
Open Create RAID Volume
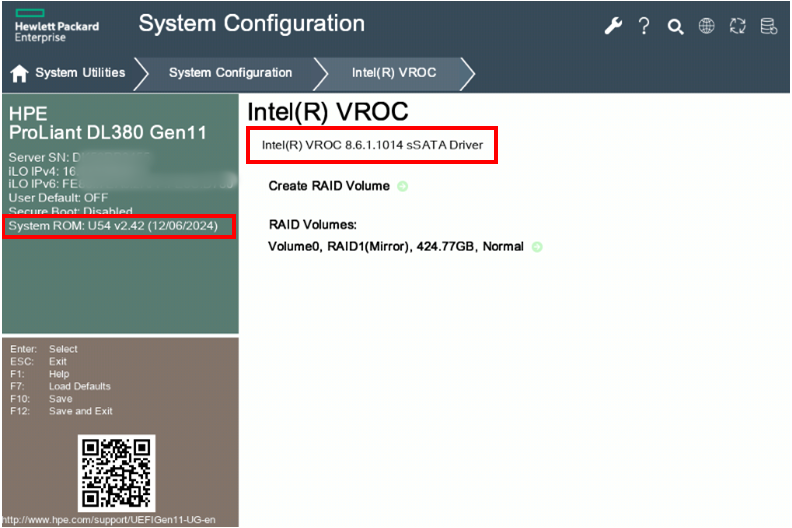(329, 186)
